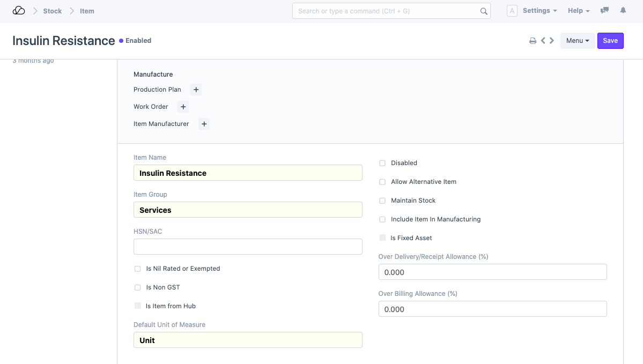Open the Menu dropdown button
The image size is (643, 364).
(x=578, y=41)
